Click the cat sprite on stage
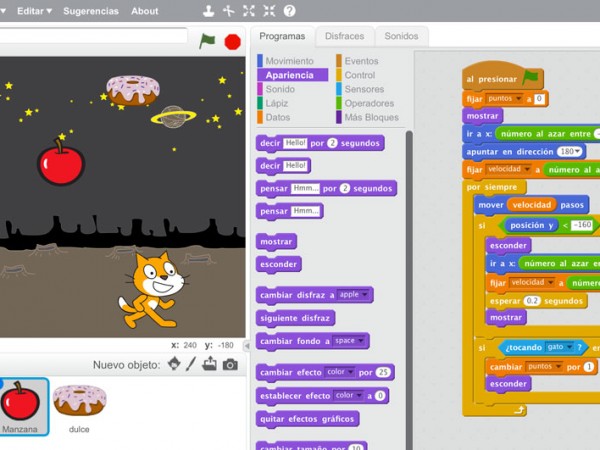 coord(153,290)
